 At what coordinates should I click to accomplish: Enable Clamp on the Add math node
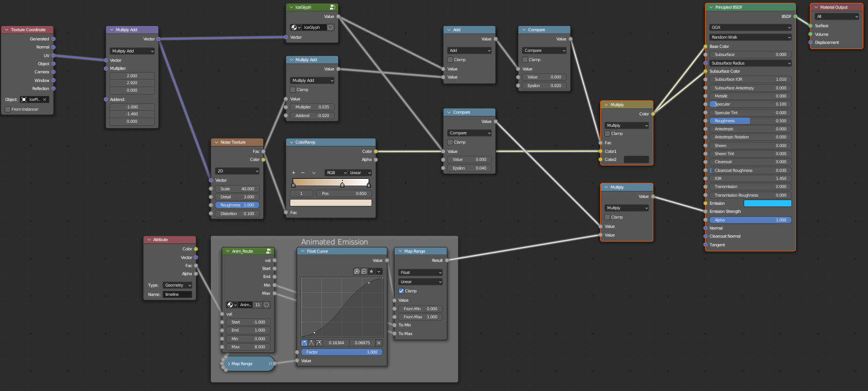pos(450,59)
